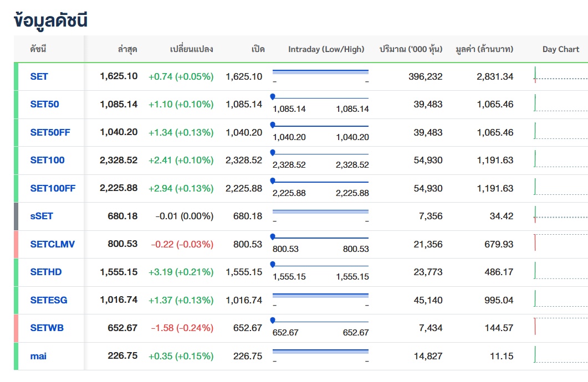Screen dimensions: 588x382
Task: View the SETWB day chart thumbnail
Action: pos(561,326)
